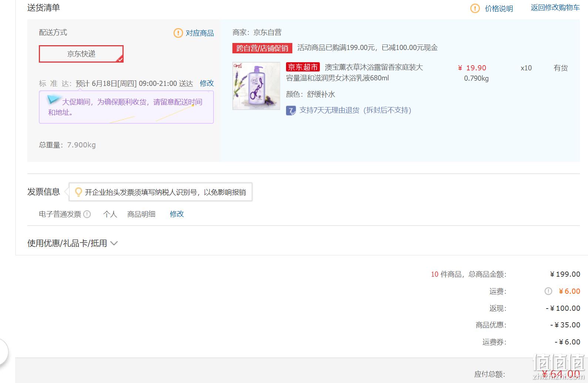Click the 颜色: 舒缓补水 text
The width and height of the screenshot is (588, 383).
(310, 94)
